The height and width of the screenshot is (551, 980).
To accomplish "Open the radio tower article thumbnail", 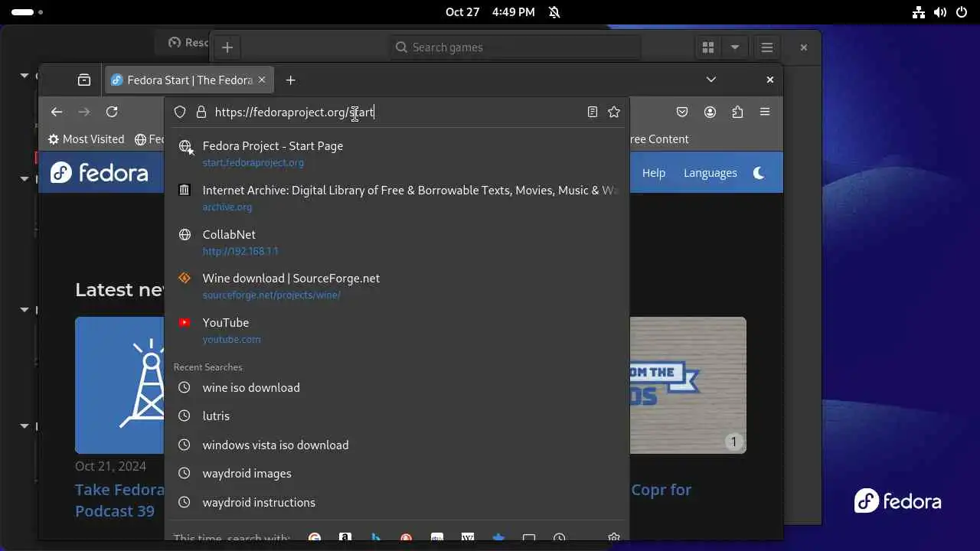I will pyautogui.click(x=119, y=385).
